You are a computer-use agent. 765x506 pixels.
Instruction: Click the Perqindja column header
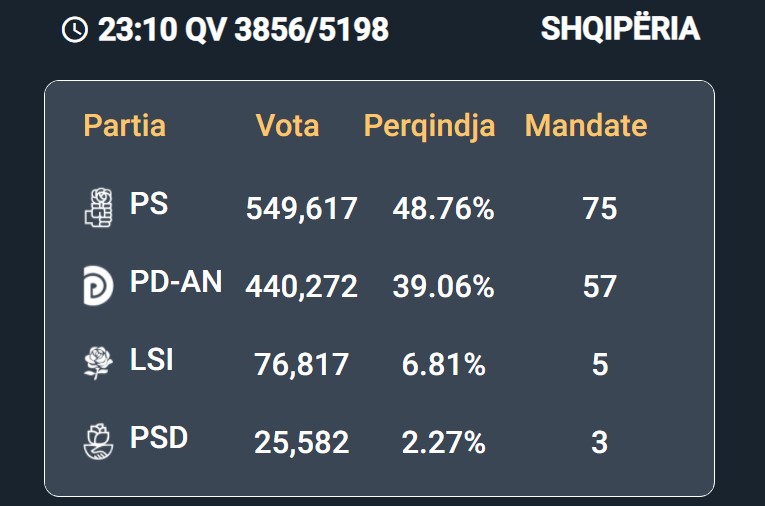pyautogui.click(x=429, y=126)
